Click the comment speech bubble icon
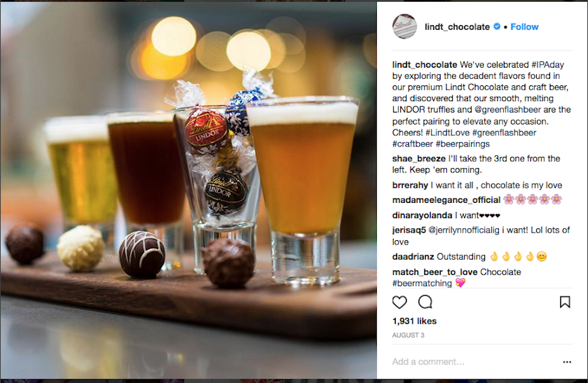This screenshot has width=588, height=383. click(426, 301)
